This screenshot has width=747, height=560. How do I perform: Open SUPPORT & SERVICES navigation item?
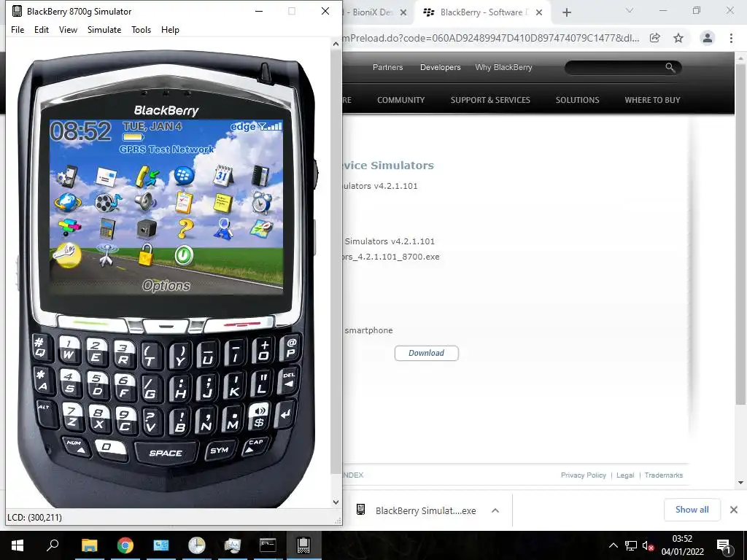[x=490, y=100]
